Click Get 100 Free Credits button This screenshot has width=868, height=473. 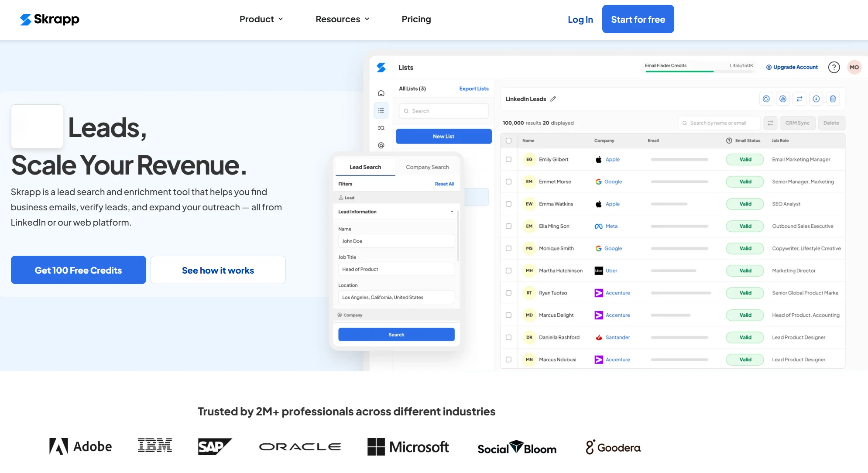[79, 270]
